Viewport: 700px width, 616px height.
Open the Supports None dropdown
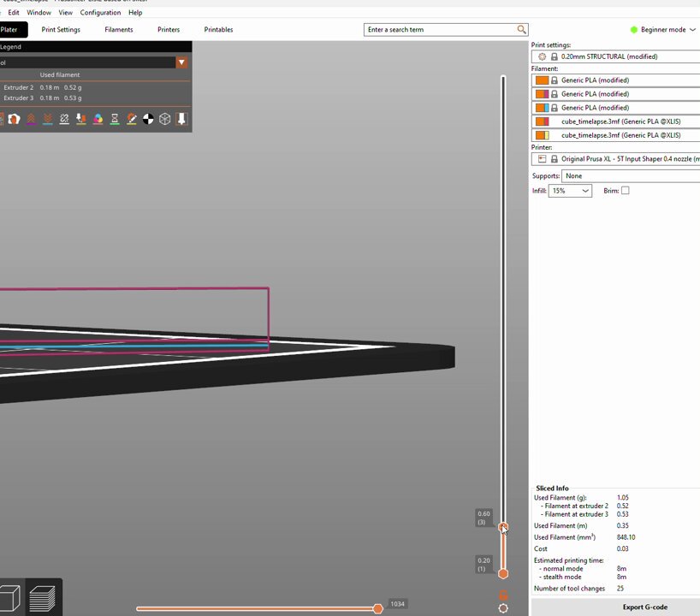pos(631,176)
